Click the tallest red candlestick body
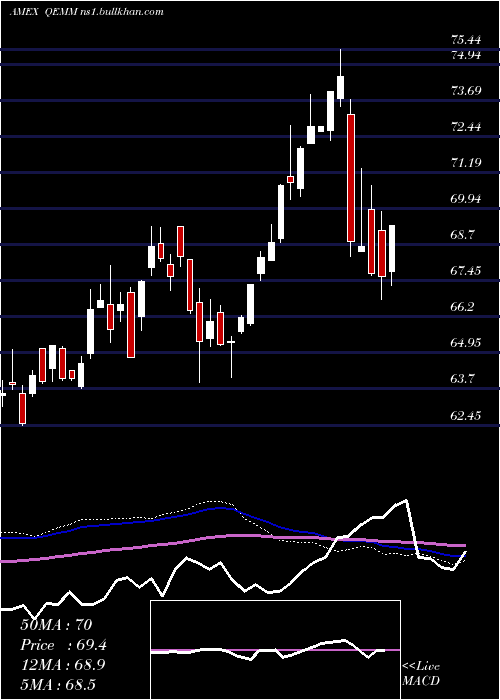 pos(351,178)
